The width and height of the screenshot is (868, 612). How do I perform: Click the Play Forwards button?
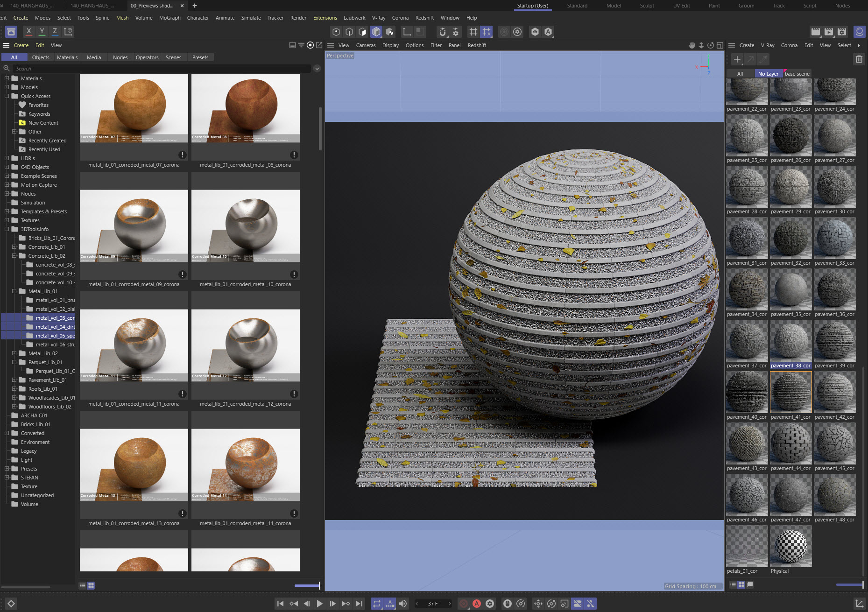point(319,604)
